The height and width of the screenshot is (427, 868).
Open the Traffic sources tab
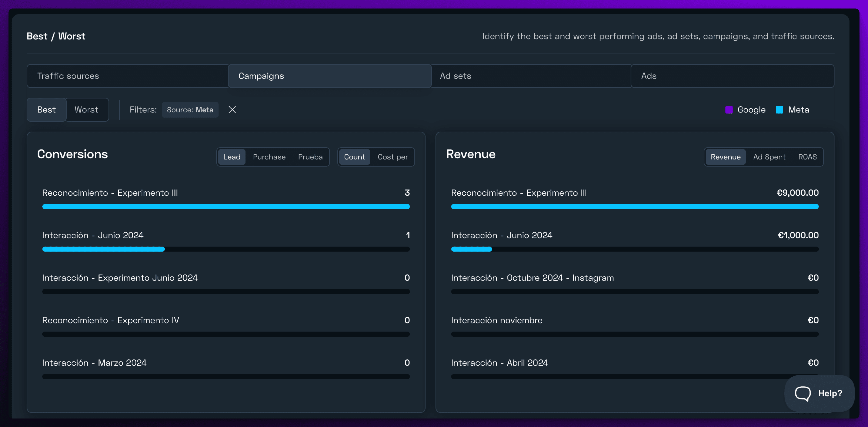click(x=127, y=76)
